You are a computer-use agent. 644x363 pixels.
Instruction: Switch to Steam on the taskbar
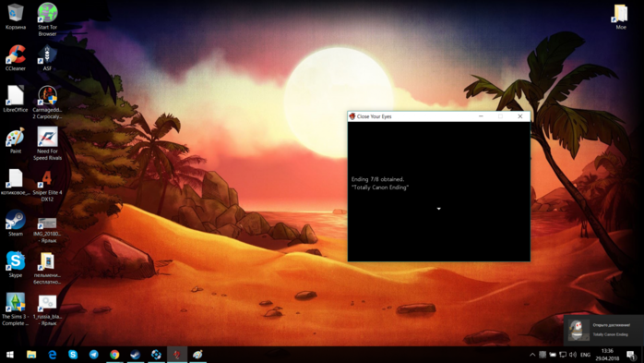136,355
